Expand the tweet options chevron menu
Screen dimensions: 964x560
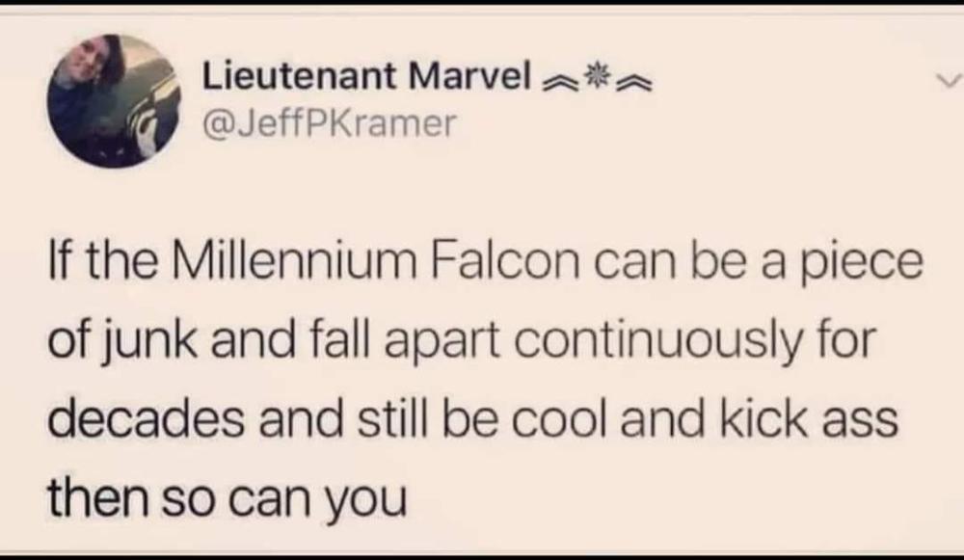coord(948,81)
